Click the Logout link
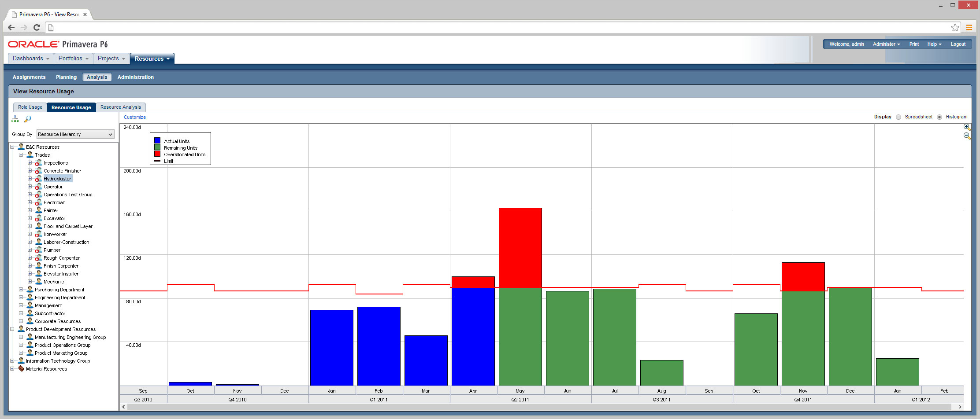The height and width of the screenshot is (419, 980). 958,44
